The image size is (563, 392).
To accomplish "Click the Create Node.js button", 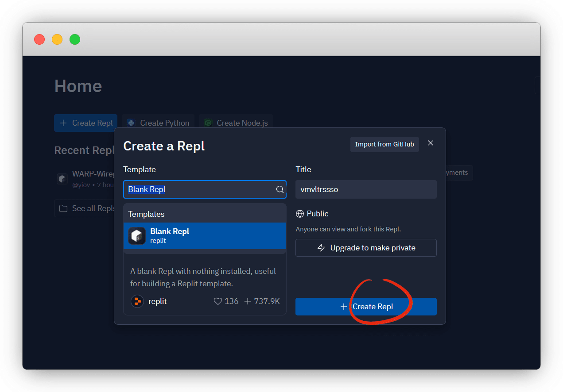I will (236, 123).
